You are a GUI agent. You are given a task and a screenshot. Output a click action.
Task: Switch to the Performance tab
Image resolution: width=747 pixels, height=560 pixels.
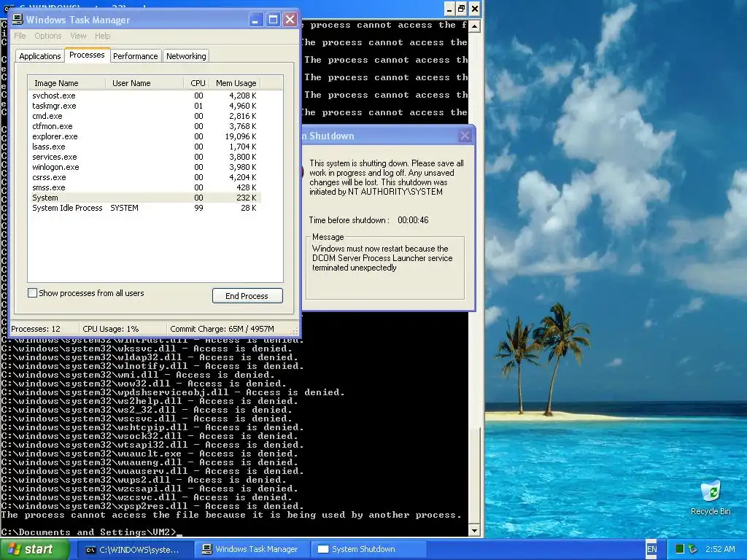[135, 56]
